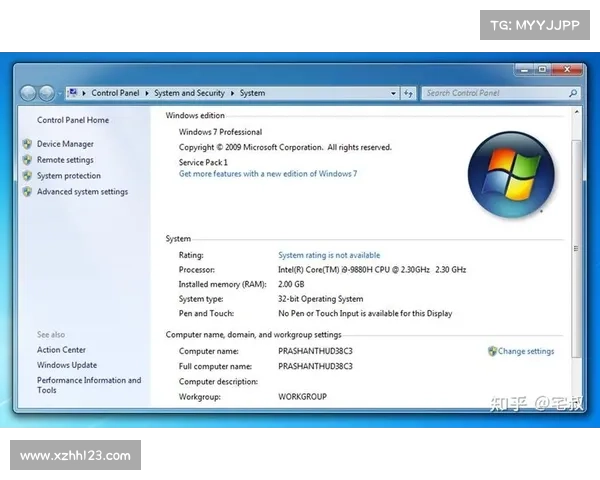Select the System breadcrumb
This screenshot has height=480, width=600.
[x=252, y=93]
